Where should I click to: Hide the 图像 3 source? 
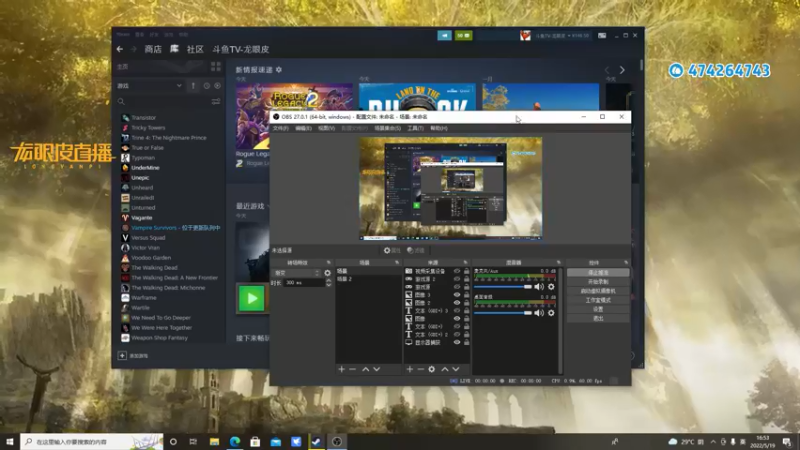(457, 295)
